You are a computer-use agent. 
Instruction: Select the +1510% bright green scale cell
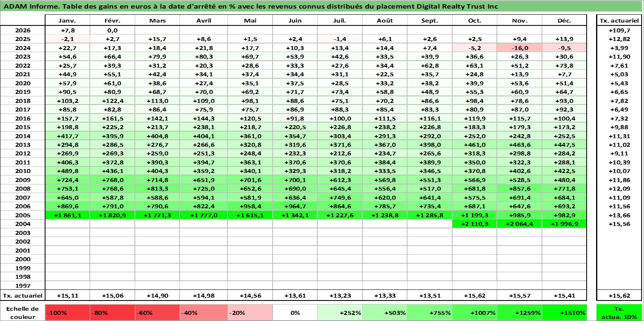click(564, 313)
